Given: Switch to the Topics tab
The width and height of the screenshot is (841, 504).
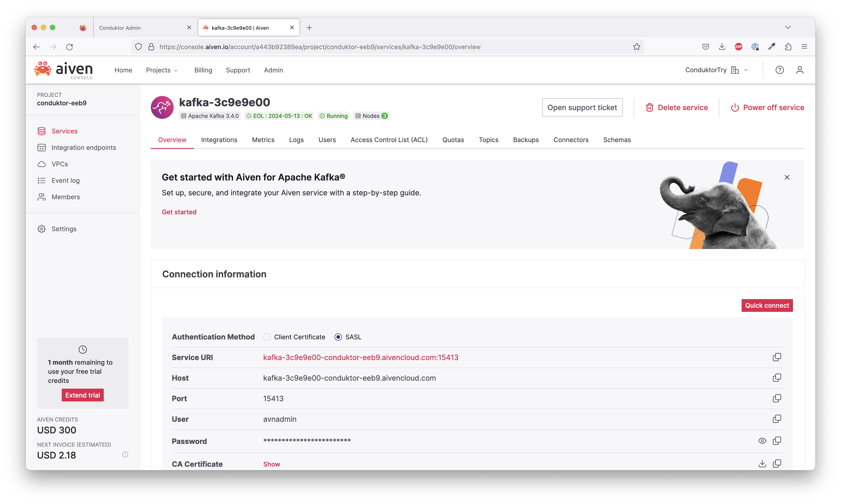Looking at the screenshot, I should tap(488, 140).
